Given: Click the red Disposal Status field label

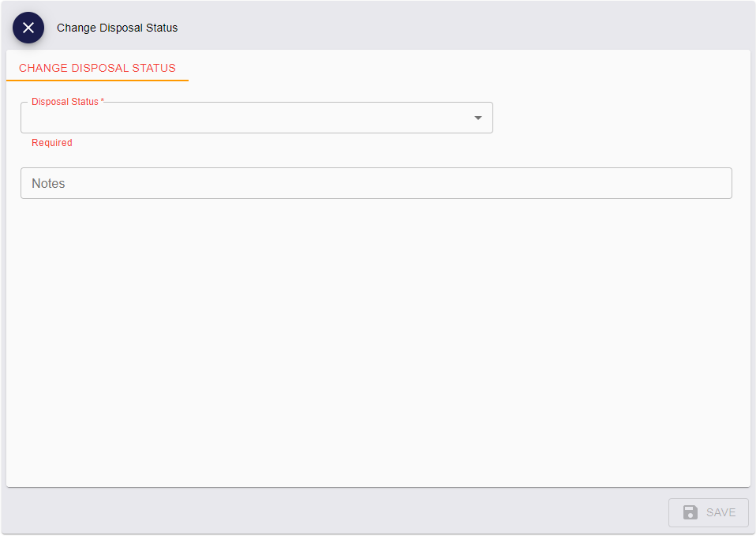Looking at the screenshot, I should 65,102.
